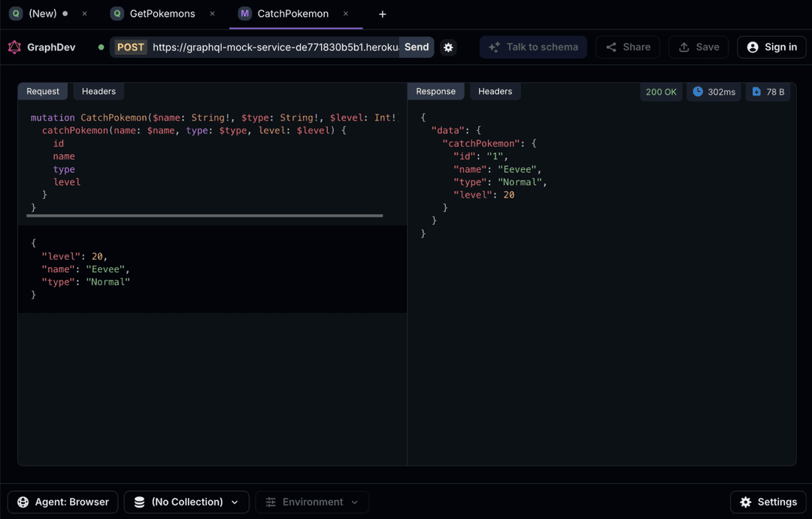The image size is (812, 519).
Task: Click the endpoint URL field
Action: tap(275, 47)
